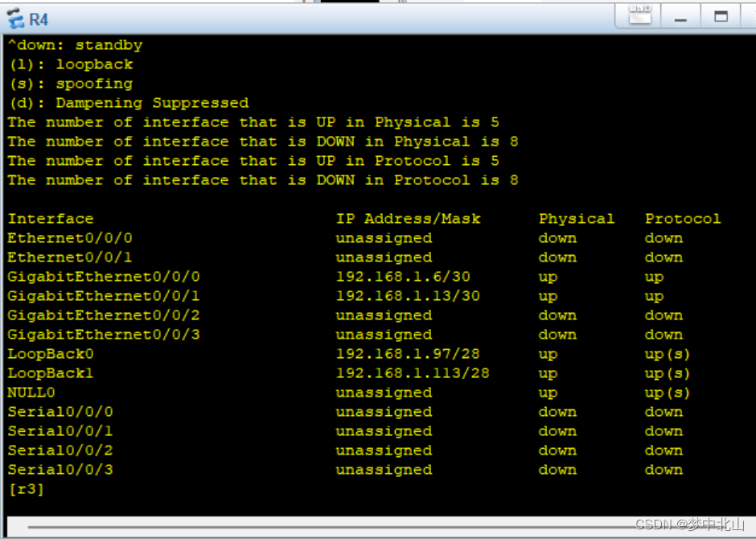
Task: Click IP address 192.168.1.113/28
Action: click(x=413, y=372)
